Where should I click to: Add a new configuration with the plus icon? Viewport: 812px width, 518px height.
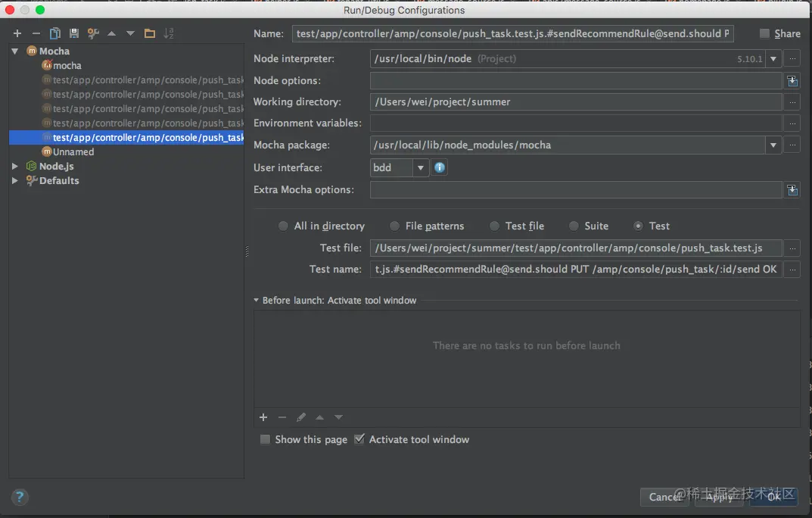[x=17, y=33]
